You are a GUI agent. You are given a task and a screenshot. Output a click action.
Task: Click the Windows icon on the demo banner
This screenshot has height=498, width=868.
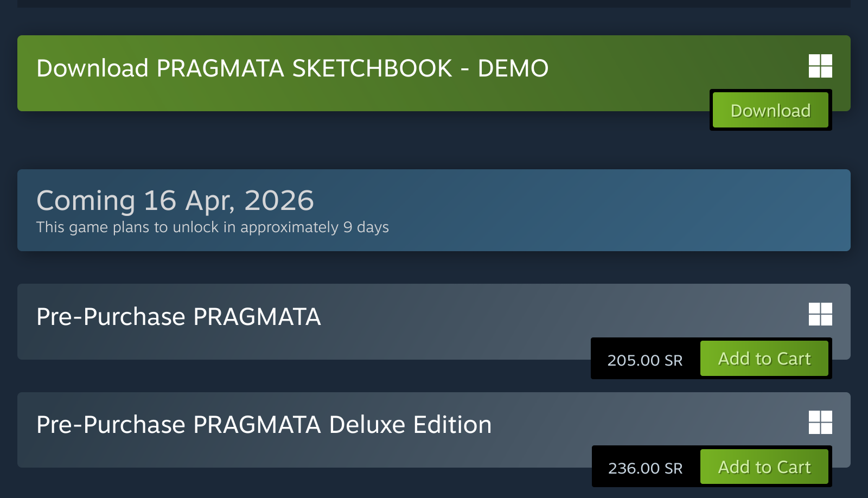820,66
